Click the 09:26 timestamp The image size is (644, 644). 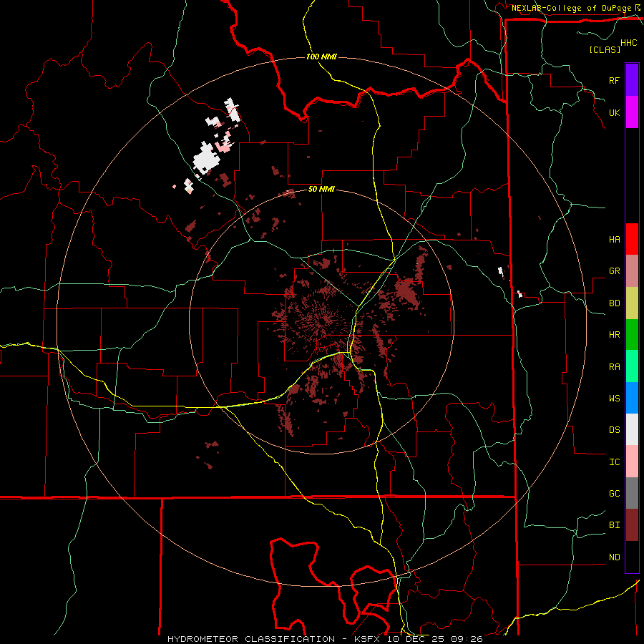tap(467, 639)
